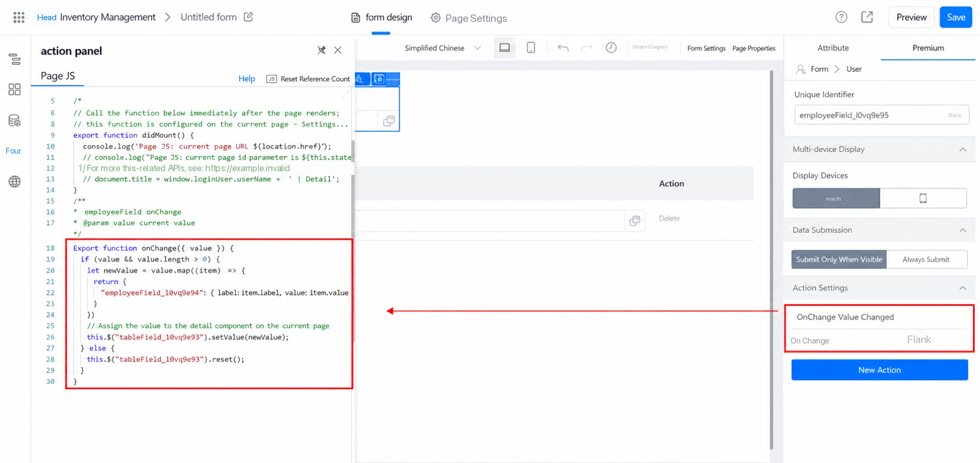Screen dimensions: 980x463
Task: Open the component library sidebar icon
Action: point(15,90)
